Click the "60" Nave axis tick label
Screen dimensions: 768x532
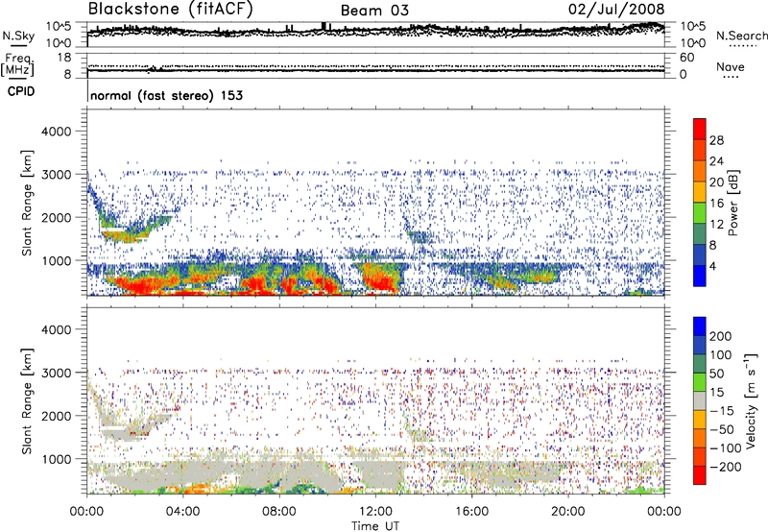point(686,58)
